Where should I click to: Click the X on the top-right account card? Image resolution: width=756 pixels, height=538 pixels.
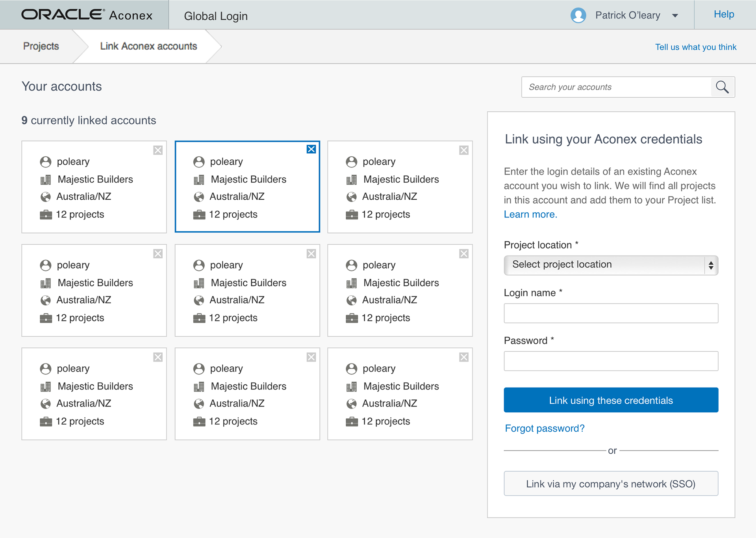tap(463, 150)
